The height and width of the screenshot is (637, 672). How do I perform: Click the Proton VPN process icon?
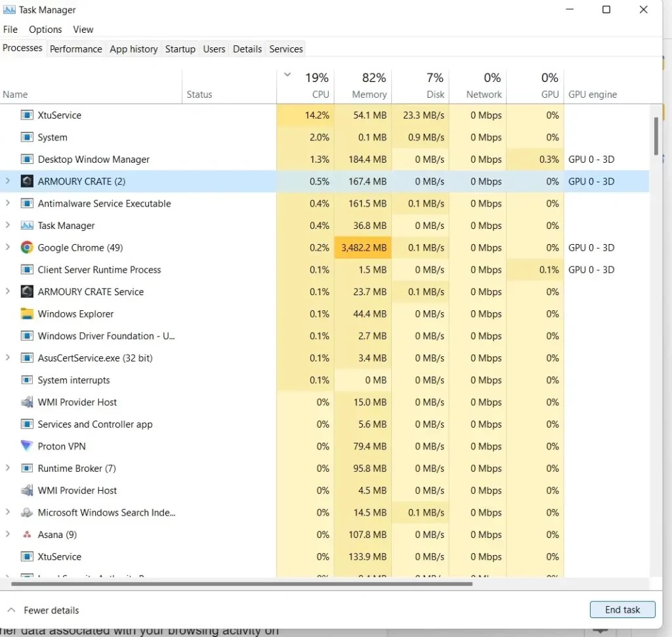tap(26, 446)
